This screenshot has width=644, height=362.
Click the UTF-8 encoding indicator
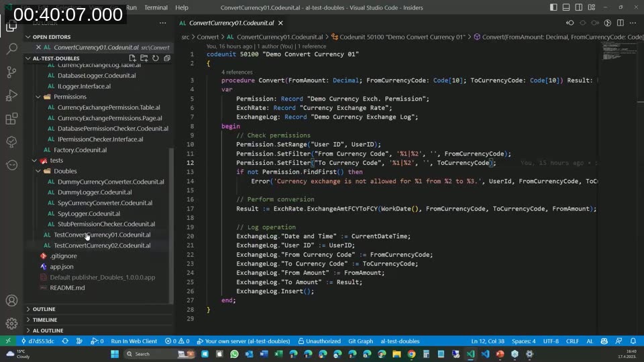click(x=551, y=341)
